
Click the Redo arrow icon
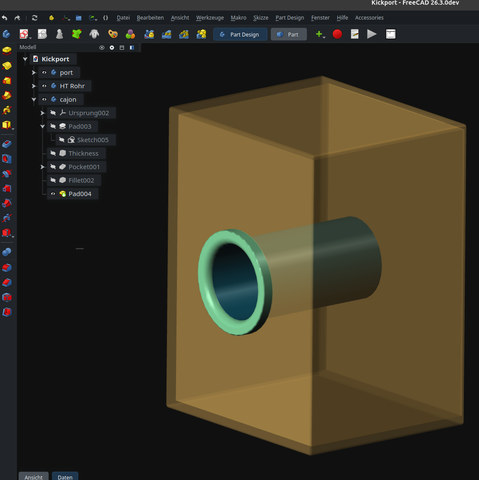pos(17,18)
